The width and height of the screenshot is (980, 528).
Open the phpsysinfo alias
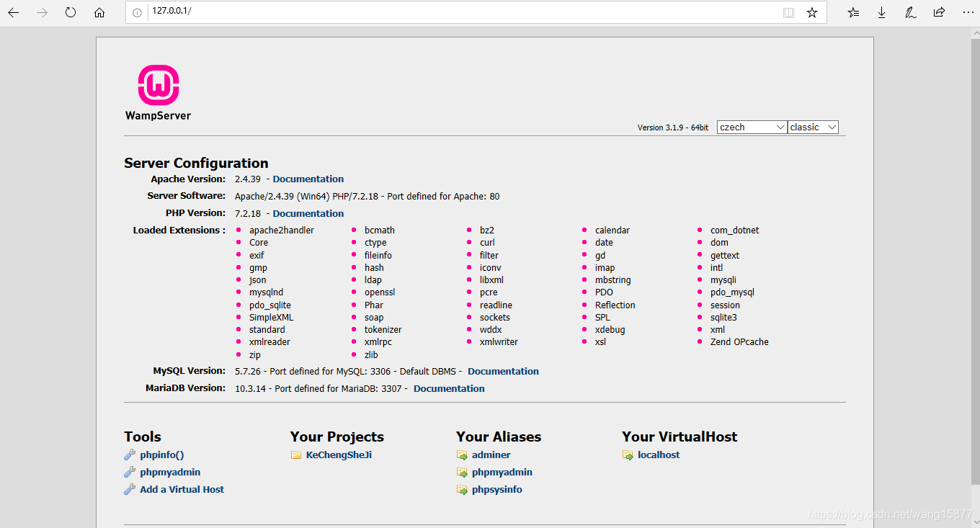coord(497,489)
